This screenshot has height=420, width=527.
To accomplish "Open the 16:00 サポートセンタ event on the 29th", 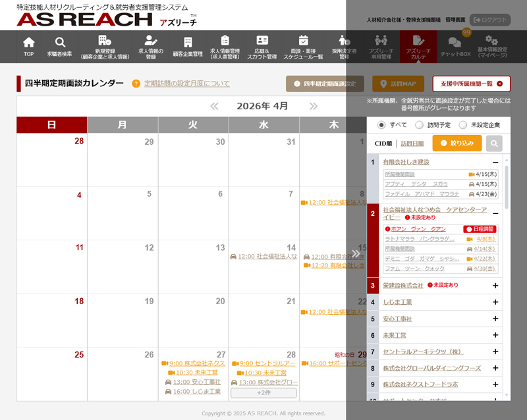I will 334,363.
